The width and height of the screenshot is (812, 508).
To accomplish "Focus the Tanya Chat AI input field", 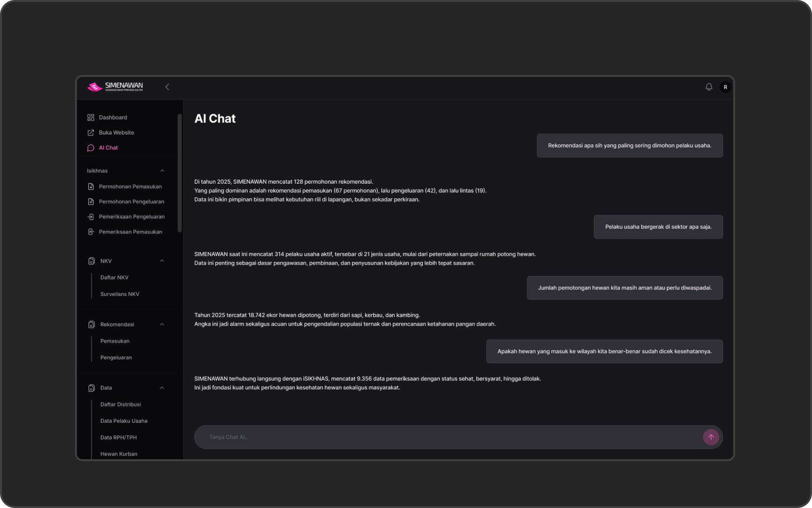I will [x=450, y=437].
